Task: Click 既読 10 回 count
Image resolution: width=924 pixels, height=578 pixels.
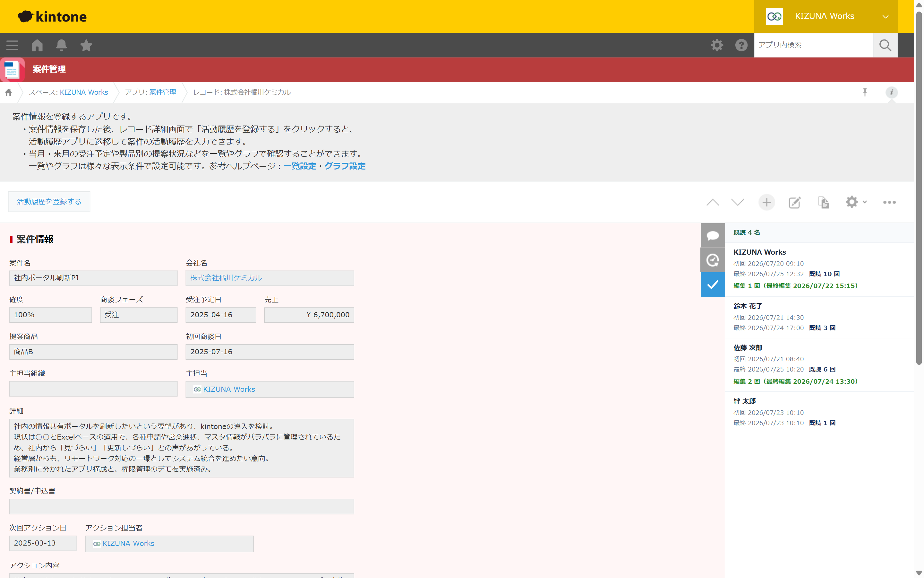Action: point(824,274)
